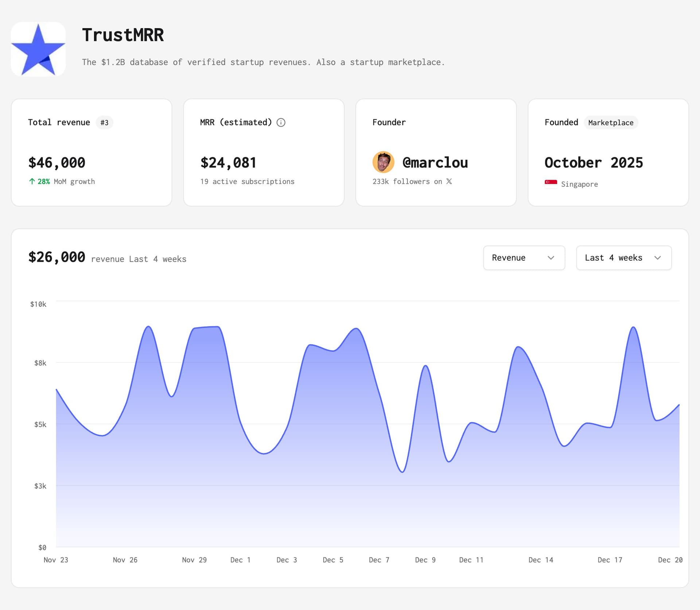The height and width of the screenshot is (610, 700).
Task: Click the MRR estimated info icon
Action: [281, 123]
